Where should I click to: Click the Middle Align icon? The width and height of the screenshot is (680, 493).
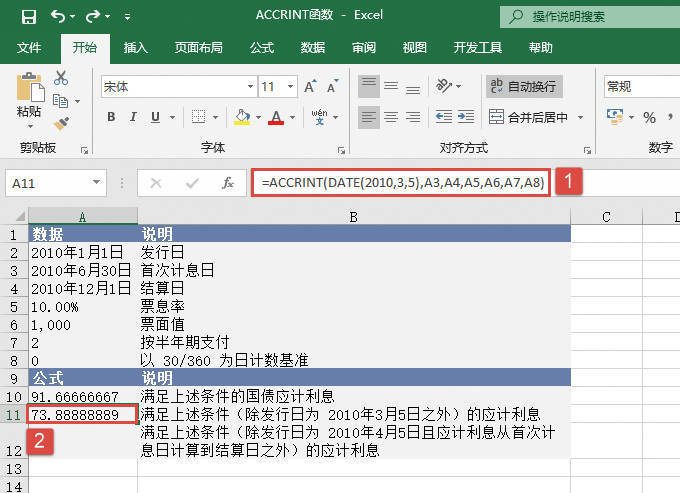pyautogui.click(x=391, y=86)
